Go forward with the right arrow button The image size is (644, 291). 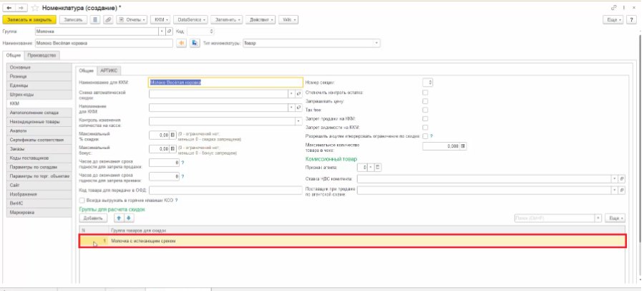tap(21, 8)
